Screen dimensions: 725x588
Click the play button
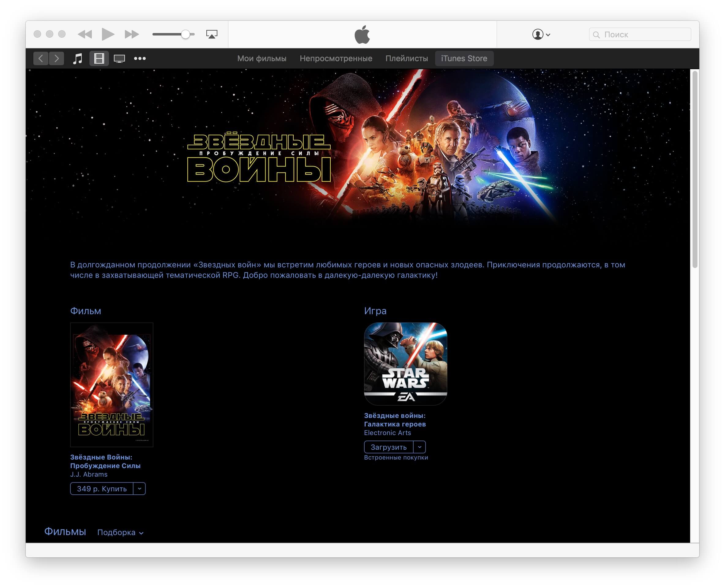coord(108,34)
